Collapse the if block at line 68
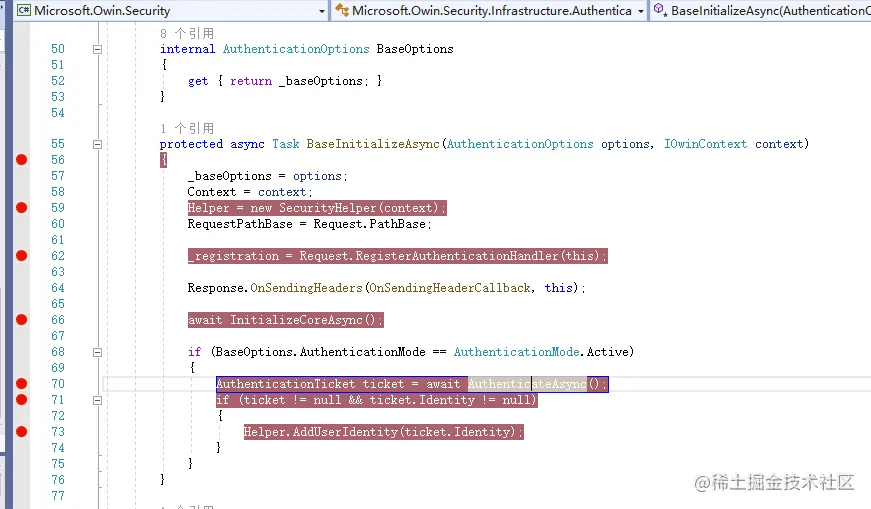The image size is (871, 509). (x=97, y=352)
